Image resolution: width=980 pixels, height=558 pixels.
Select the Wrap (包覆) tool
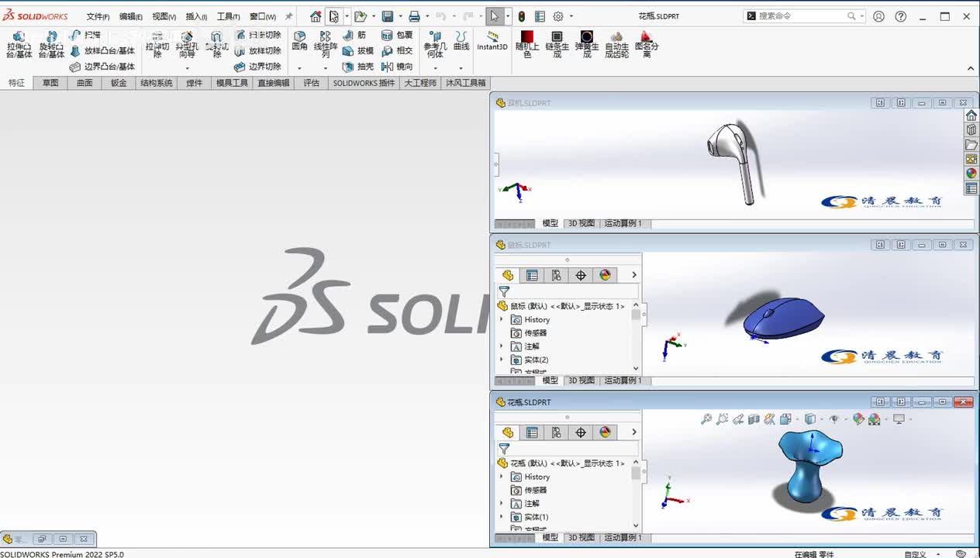(x=397, y=35)
